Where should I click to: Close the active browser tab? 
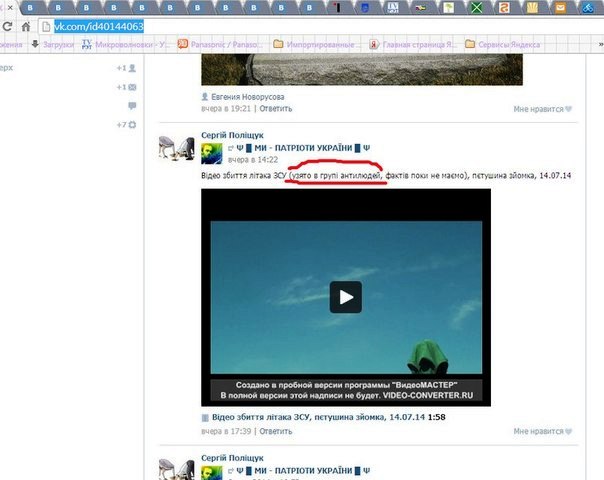tap(10, 7)
